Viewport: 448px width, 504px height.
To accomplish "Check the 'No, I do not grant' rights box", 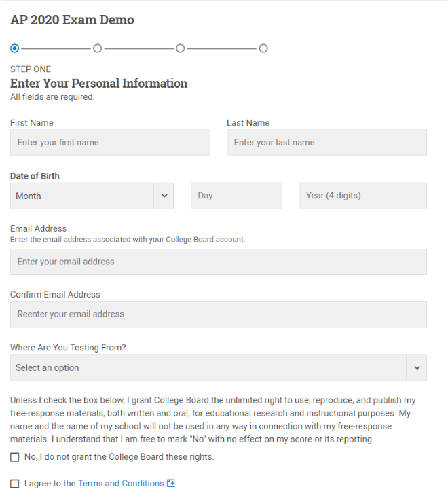I will pos(14,457).
